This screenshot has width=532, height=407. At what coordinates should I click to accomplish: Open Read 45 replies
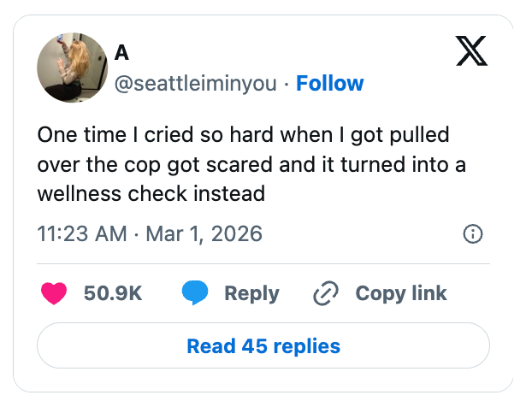coord(263,346)
